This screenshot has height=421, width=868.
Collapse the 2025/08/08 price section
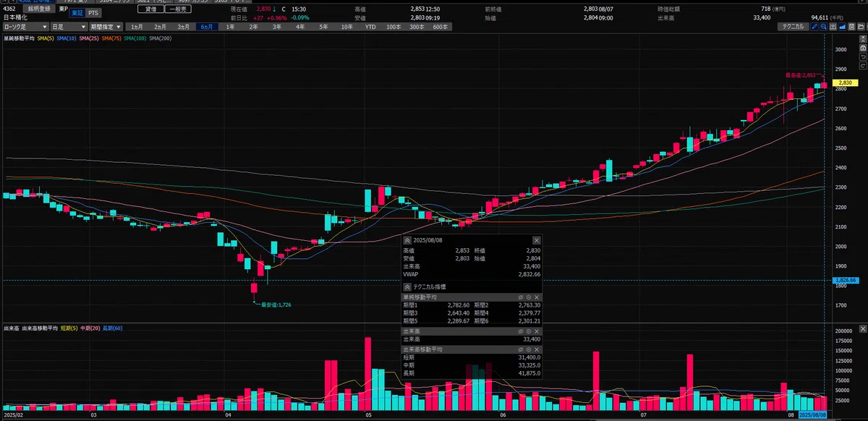coord(407,240)
